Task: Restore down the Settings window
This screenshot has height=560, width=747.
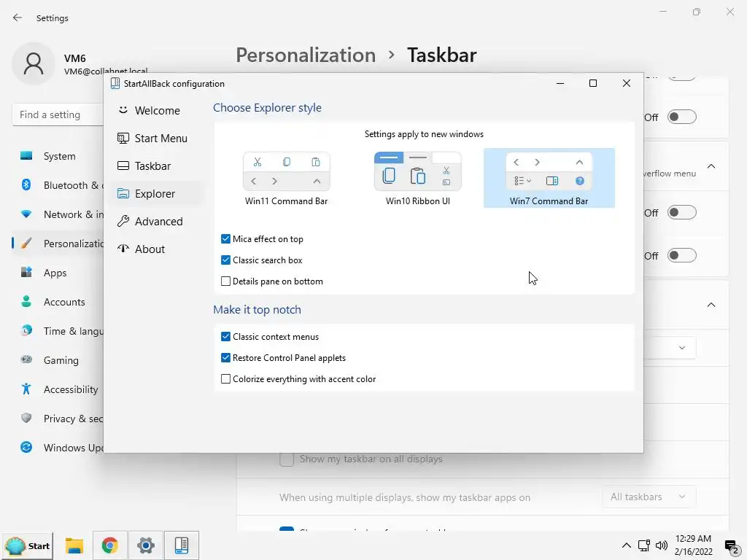Action: pos(697,12)
